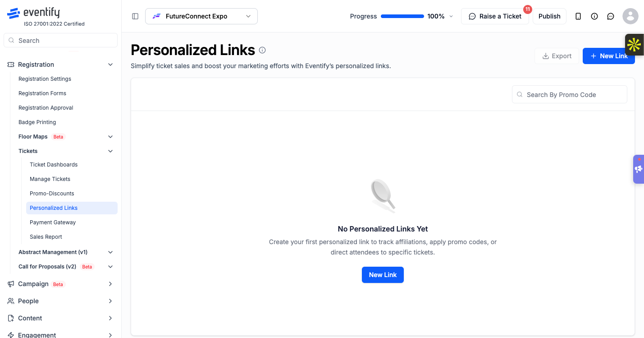Viewport: 644px width, 338px height.
Task: Focus the Search By Promo Code field
Action: pos(570,94)
